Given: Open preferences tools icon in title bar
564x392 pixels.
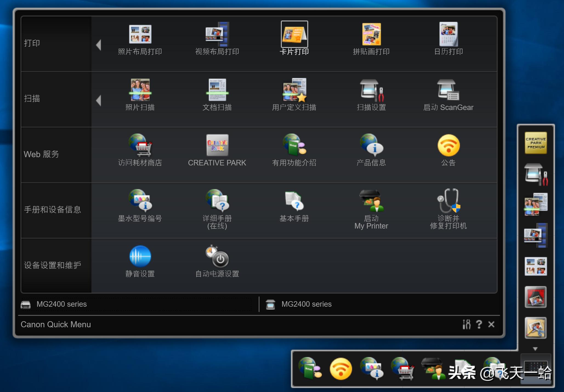Looking at the screenshot, I should 466,325.
